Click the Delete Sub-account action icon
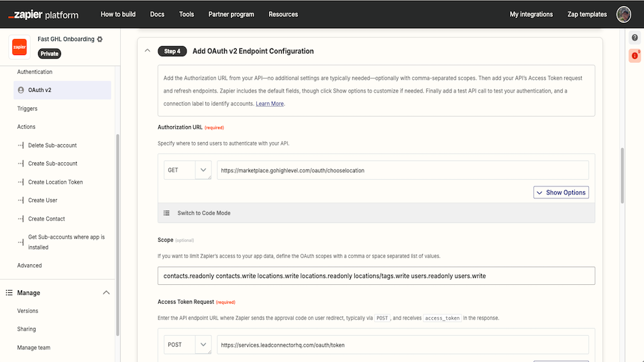 point(21,145)
